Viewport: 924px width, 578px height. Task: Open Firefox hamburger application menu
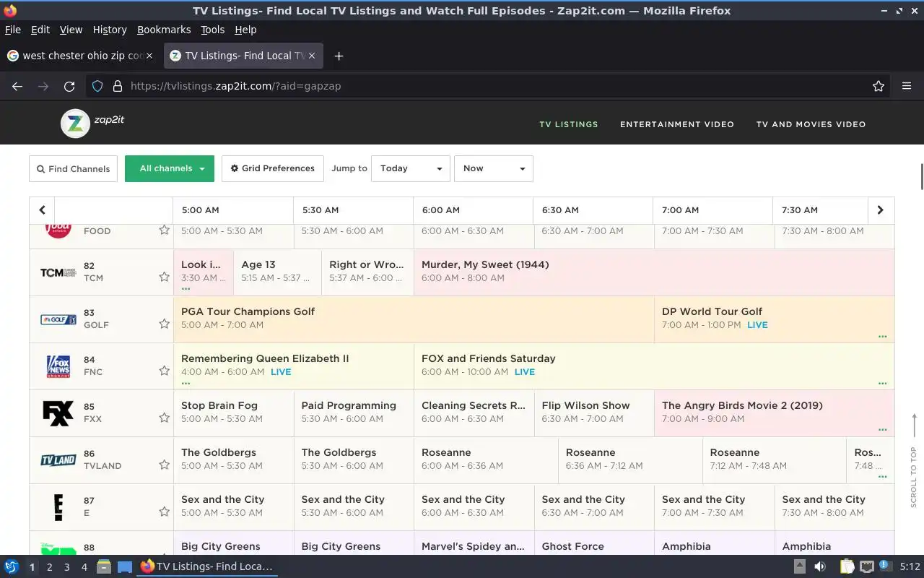907,86
